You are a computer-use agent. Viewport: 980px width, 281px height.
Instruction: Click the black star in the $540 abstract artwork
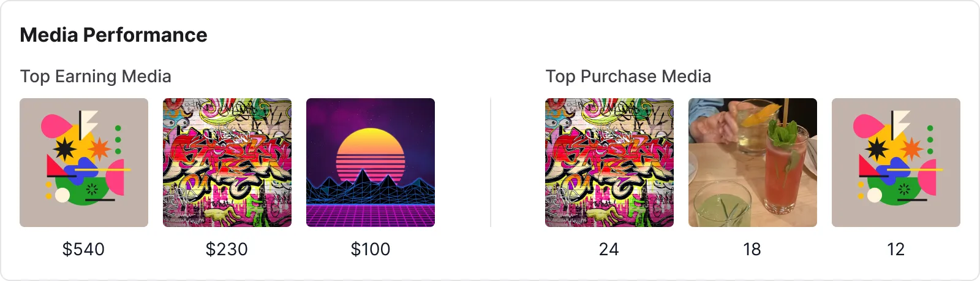[x=64, y=149]
